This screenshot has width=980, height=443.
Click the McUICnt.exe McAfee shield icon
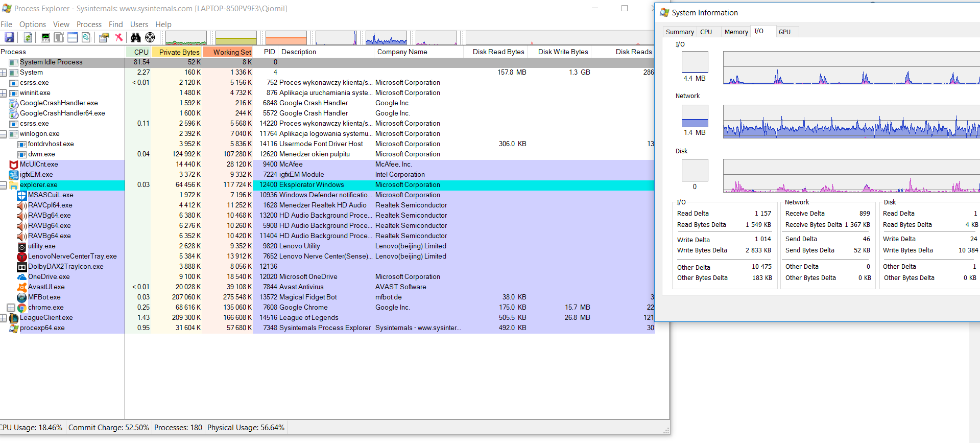(14, 165)
